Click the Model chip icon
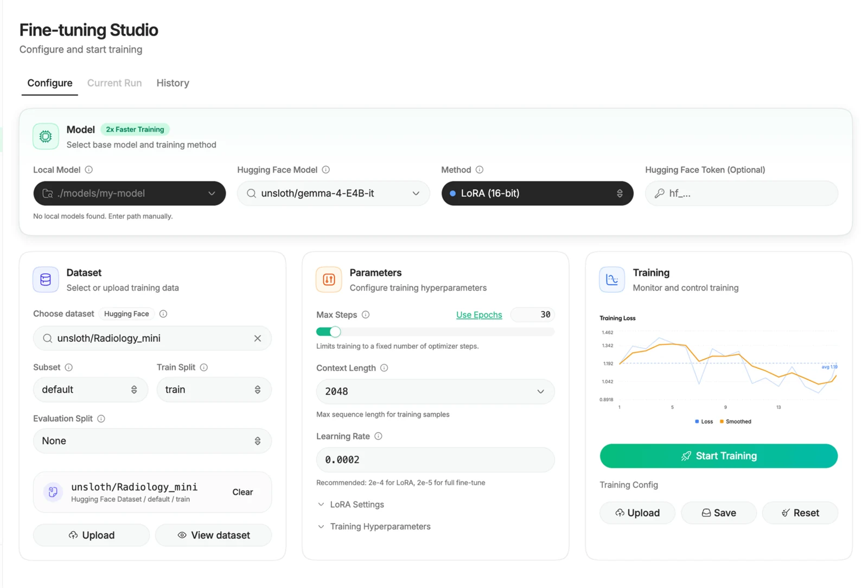 click(x=46, y=136)
